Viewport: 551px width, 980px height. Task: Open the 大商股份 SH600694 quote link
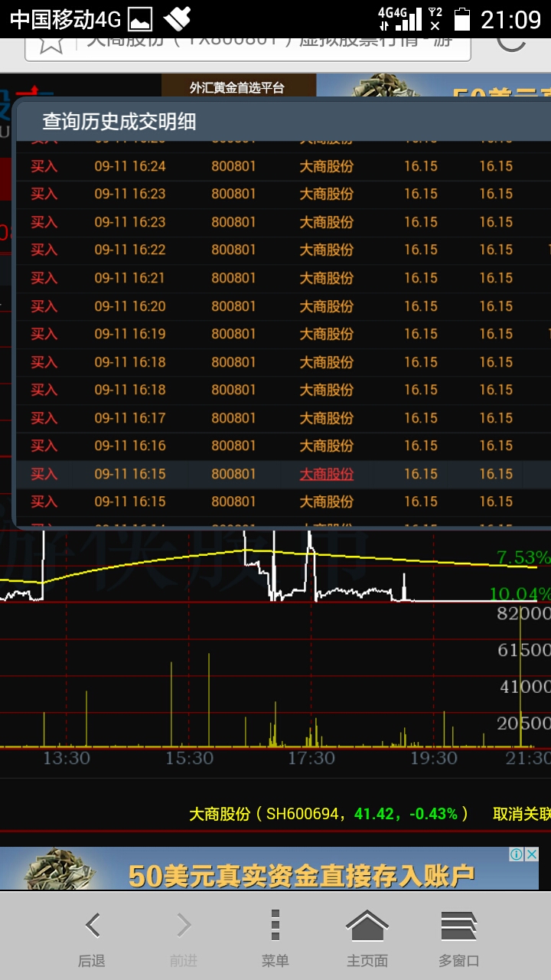coord(329,814)
